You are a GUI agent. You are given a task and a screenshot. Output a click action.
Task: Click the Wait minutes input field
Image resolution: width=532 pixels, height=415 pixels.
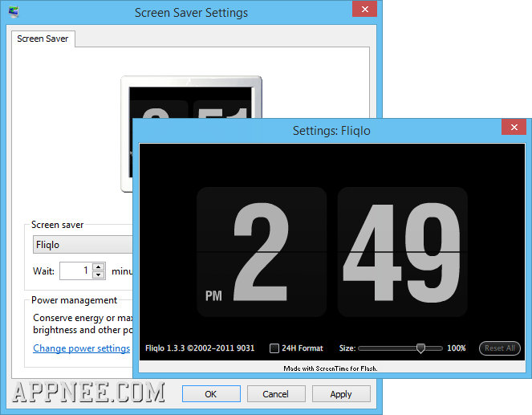tap(75, 271)
